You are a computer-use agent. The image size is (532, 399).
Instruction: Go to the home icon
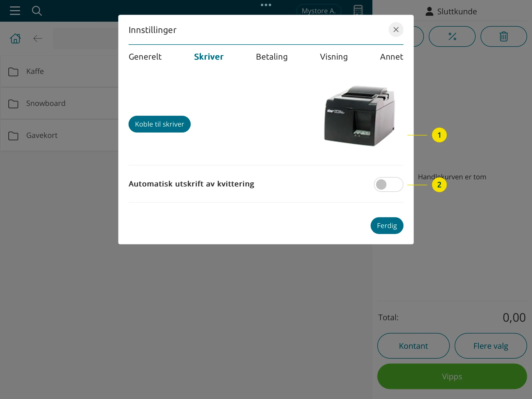pyautogui.click(x=15, y=38)
